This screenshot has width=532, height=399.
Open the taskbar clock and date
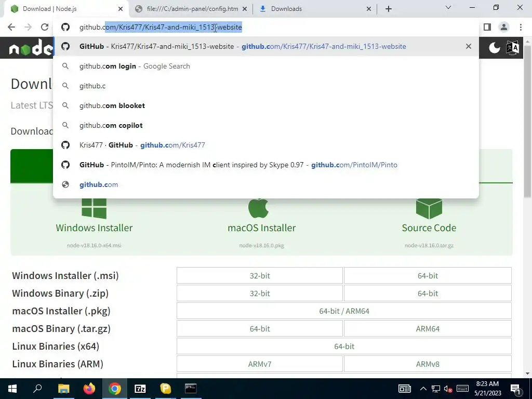487,389
